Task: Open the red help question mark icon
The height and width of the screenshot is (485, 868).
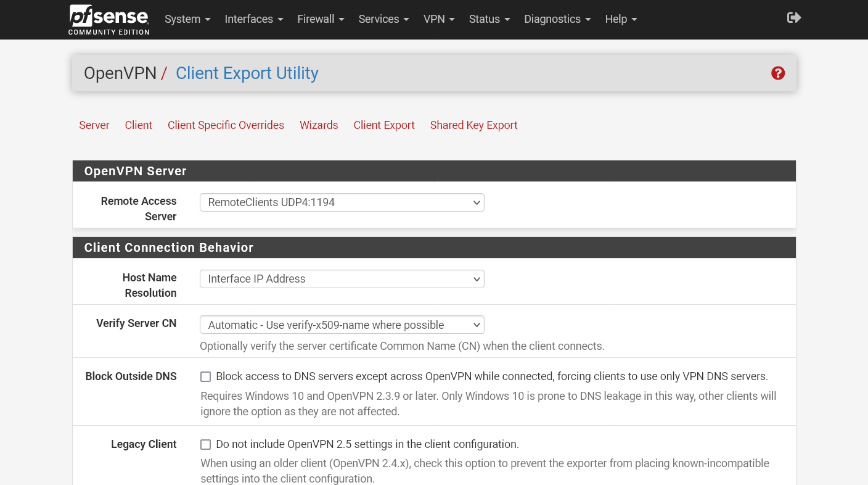Action: [778, 73]
